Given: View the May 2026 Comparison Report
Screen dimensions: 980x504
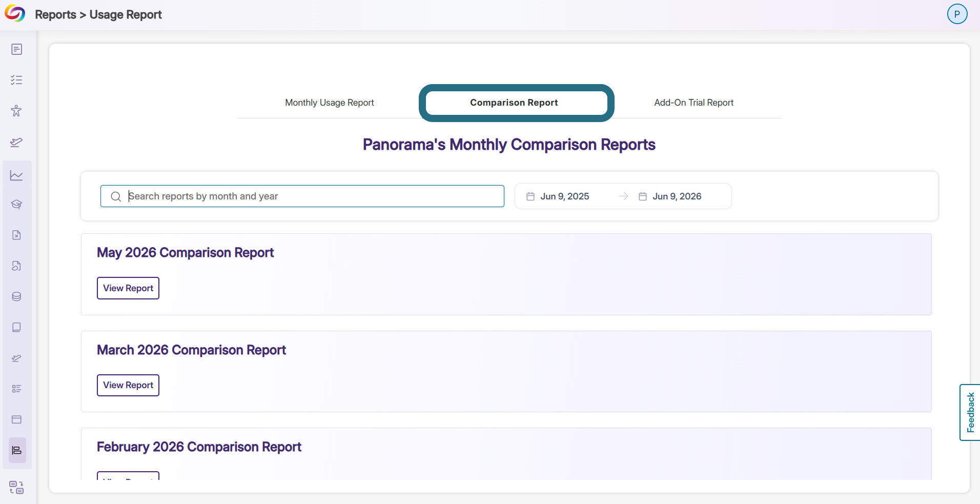Looking at the screenshot, I should point(128,288).
